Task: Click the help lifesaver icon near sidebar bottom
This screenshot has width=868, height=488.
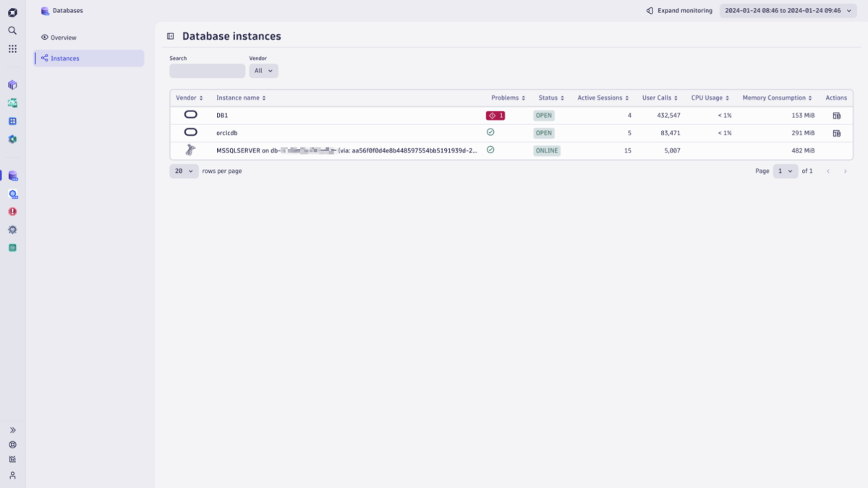Action: (12, 445)
